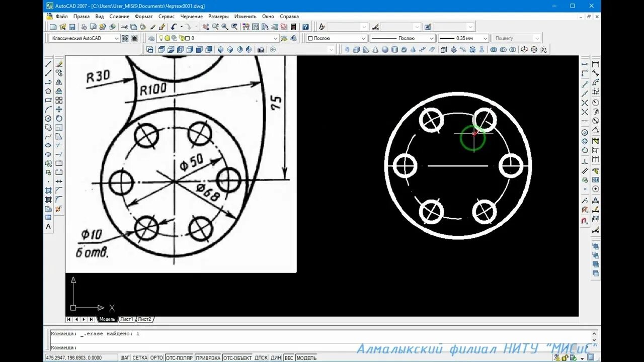Create a new drawing with the New icon
Viewport: 644px width, 362px height.
coord(53,27)
